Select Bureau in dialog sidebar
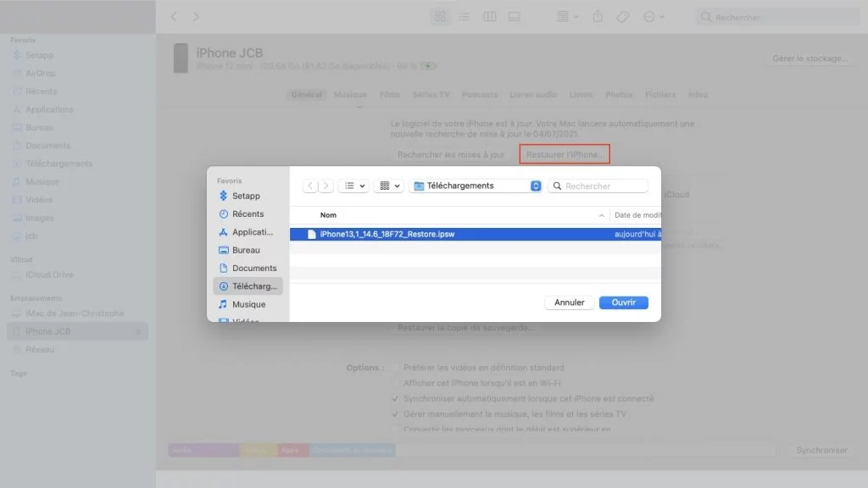This screenshot has width=868, height=488. 248,250
